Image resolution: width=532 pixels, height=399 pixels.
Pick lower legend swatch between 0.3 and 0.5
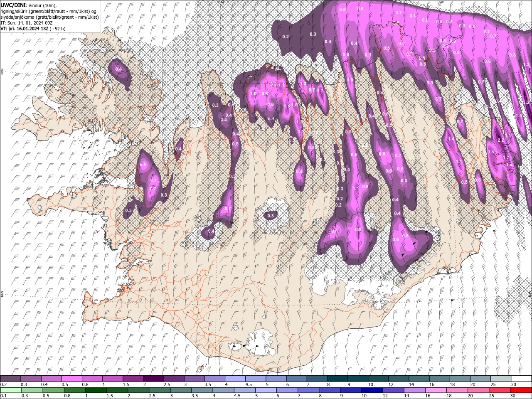[32, 390]
